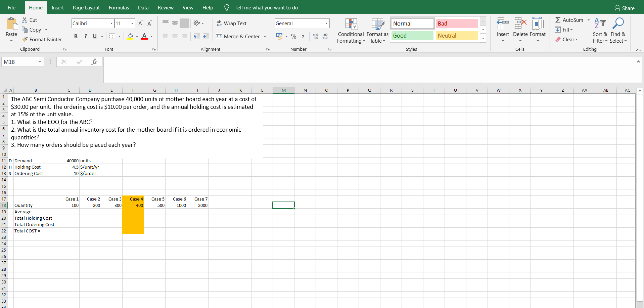Expand the Fill Color dropdown arrow

(137, 36)
